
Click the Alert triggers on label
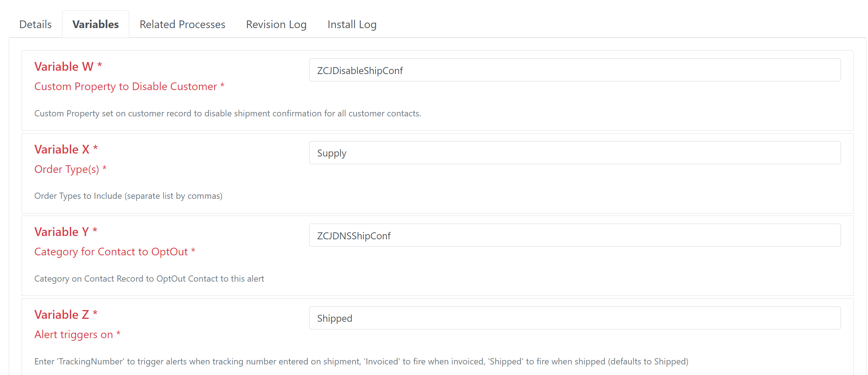coord(73,335)
